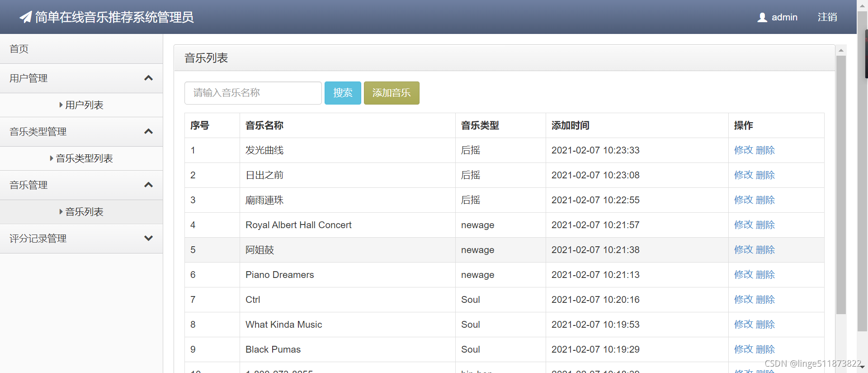The width and height of the screenshot is (868, 373).
Task: Click the 2021-02-07 10:23:33 timestamp
Action: (x=595, y=150)
